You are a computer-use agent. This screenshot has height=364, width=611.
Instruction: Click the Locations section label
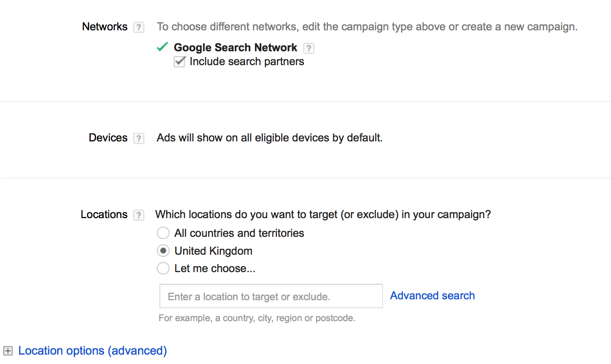coord(104,215)
